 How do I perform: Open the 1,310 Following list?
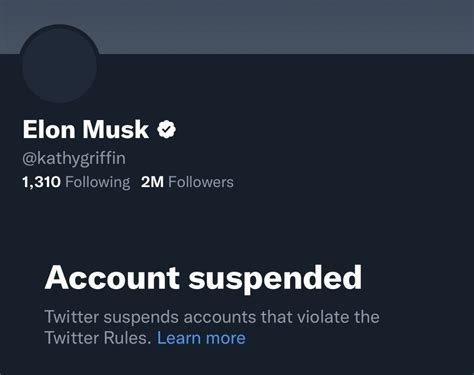point(76,182)
